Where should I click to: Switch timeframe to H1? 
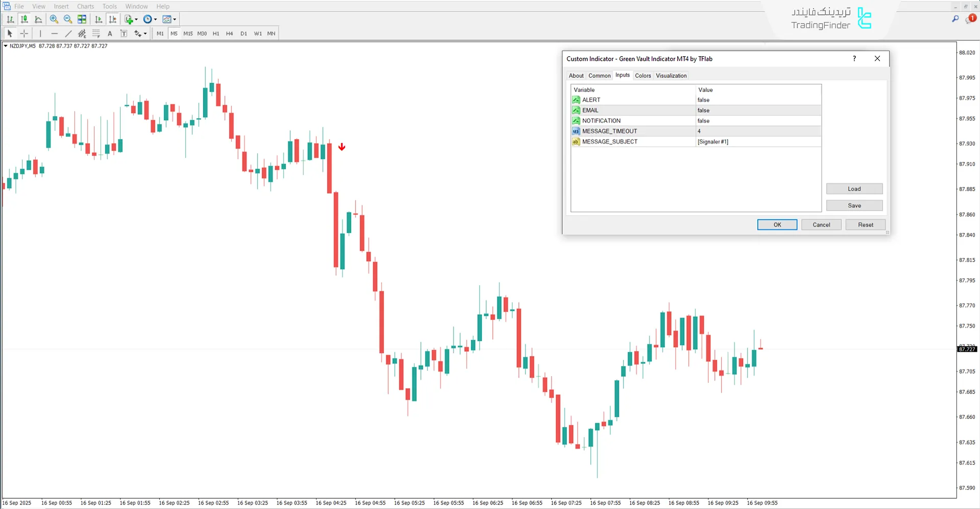216,34
